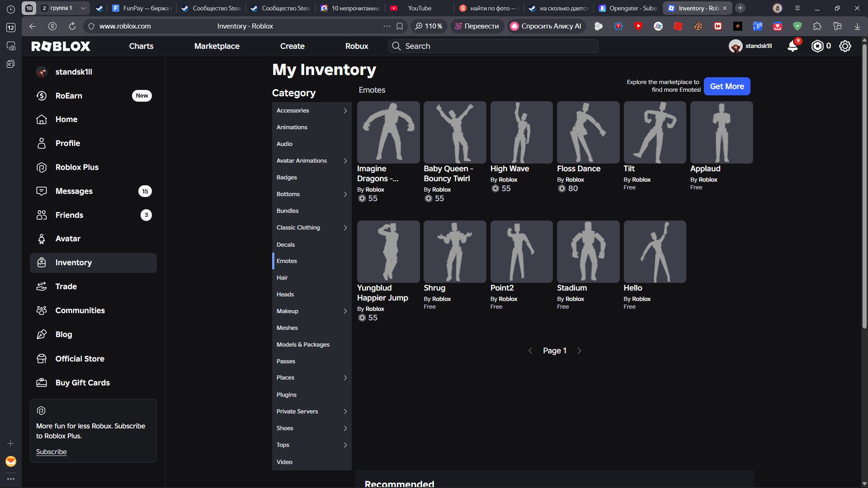Click the Trade sidebar icon

pyautogui.click(x=42, y=286)
